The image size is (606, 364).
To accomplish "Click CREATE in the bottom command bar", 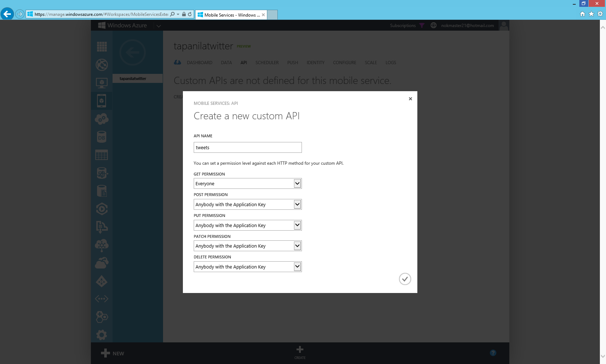I will pos(300,352).
